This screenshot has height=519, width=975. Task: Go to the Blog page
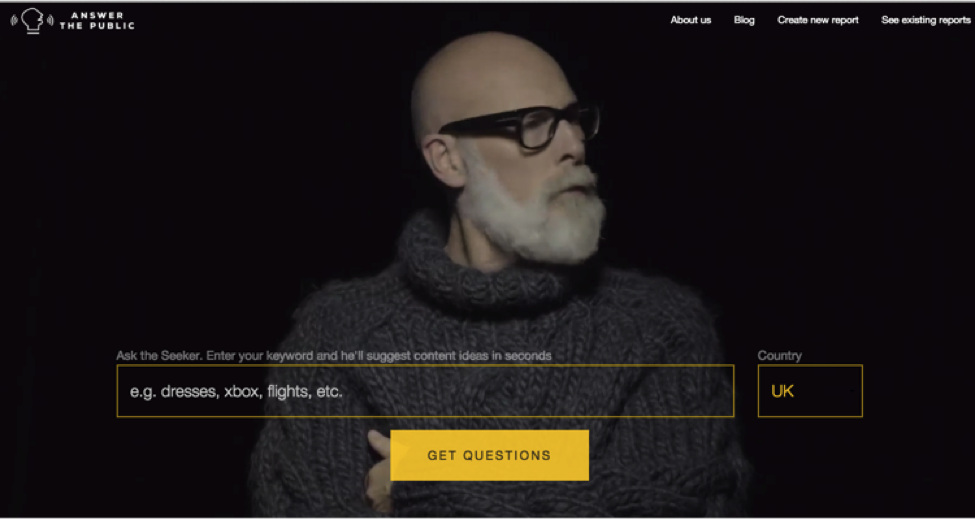coord(744,20)
